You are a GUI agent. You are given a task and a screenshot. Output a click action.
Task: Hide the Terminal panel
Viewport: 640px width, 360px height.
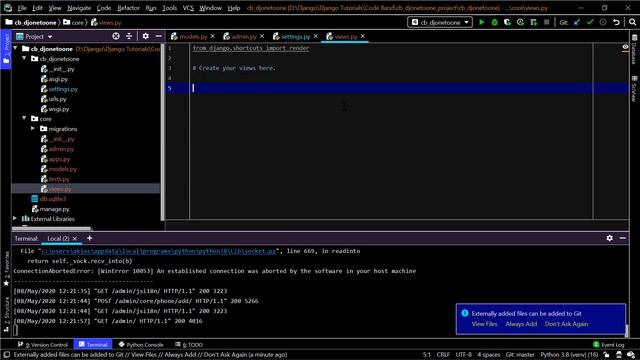(622, 238)
